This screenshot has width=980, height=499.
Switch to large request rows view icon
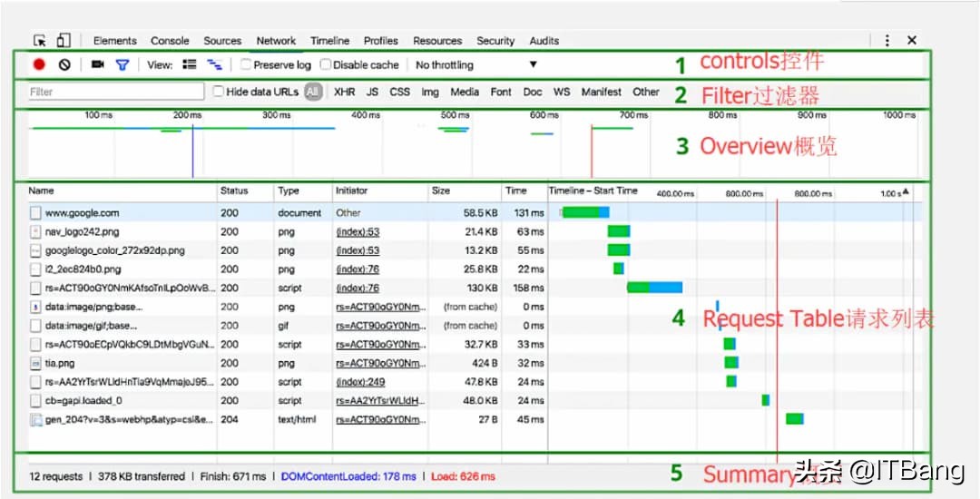pos(190,65)
